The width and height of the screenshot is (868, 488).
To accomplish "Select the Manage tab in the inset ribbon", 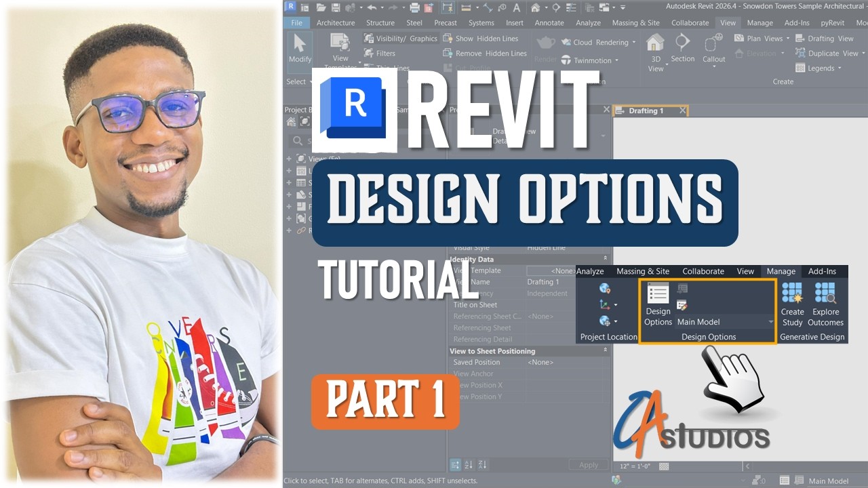I will 781,271.
